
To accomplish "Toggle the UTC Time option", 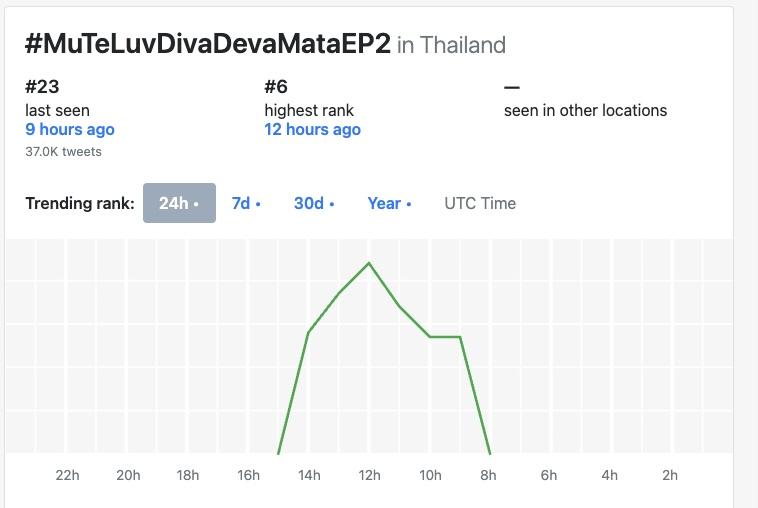I will click(x=480, y=203).
